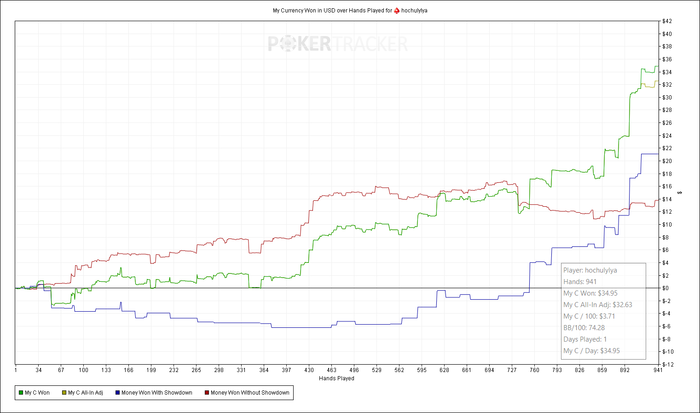Click 'My C Won: $34.95' stat line

[590, 293]
